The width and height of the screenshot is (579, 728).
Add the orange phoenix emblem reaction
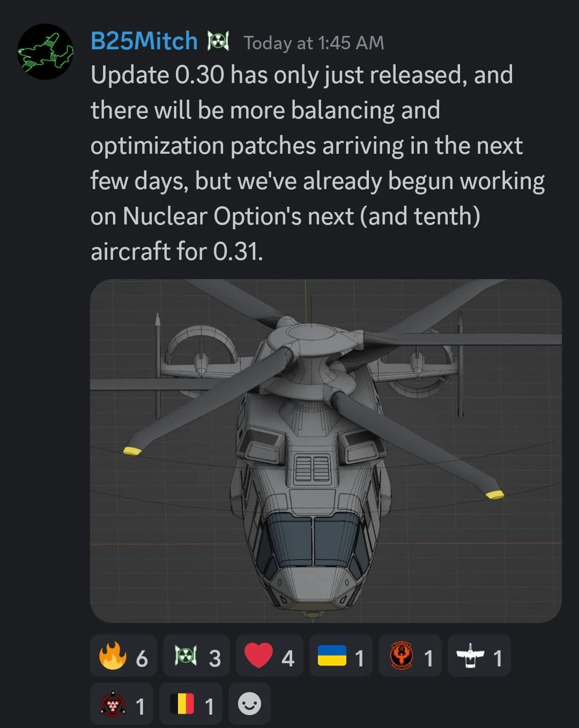pyautogui.click(x=410, y=656)
